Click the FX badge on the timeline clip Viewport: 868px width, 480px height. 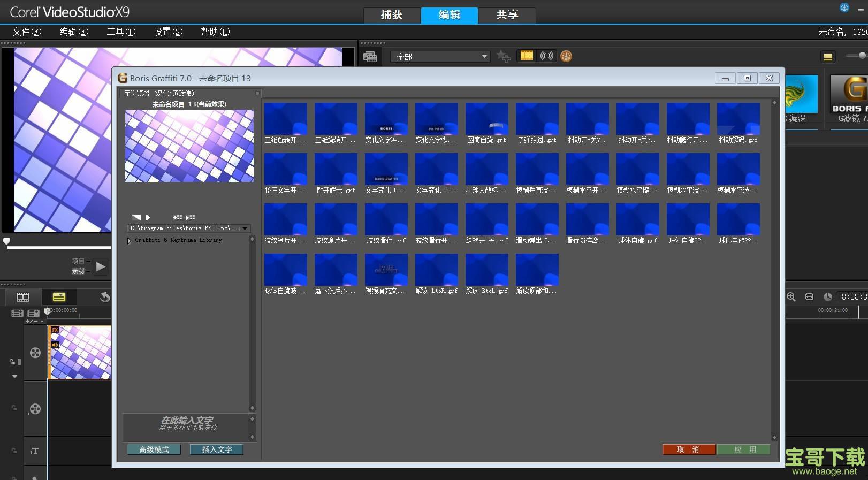pos(55,330)
